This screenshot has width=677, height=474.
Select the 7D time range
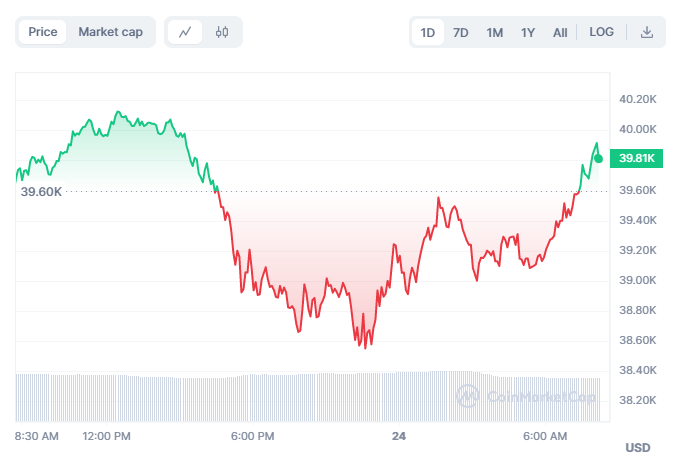[461, 32]
